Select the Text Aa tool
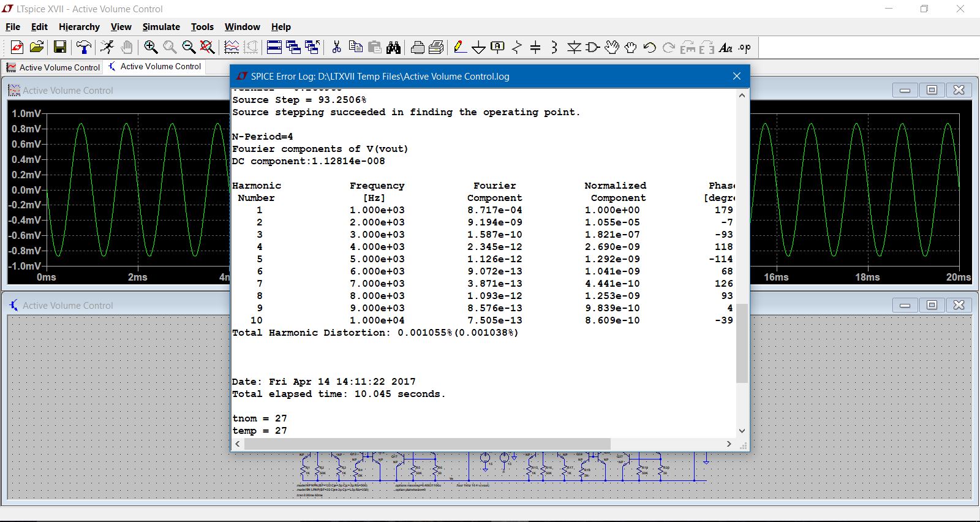980x522 pixels. 725,47
